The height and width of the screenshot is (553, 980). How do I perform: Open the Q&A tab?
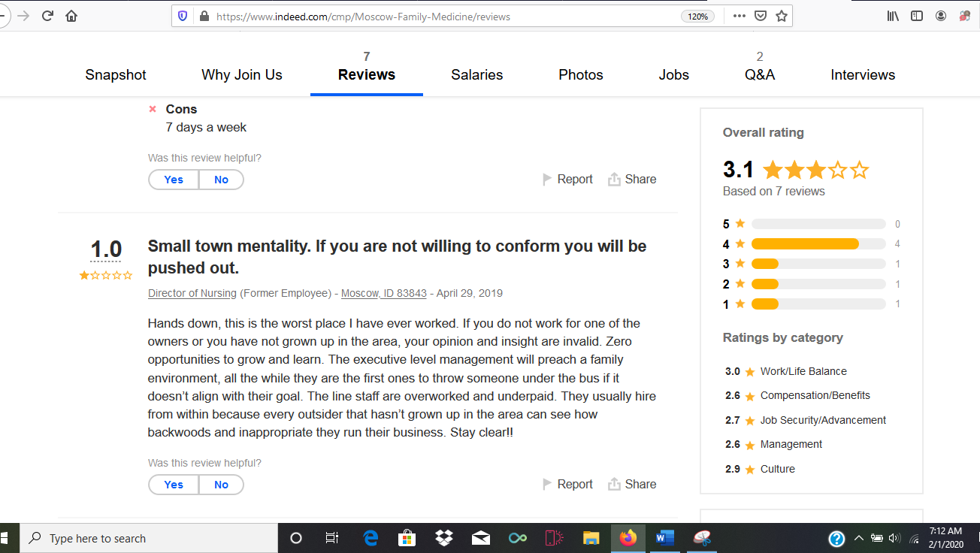click(760, 74)
